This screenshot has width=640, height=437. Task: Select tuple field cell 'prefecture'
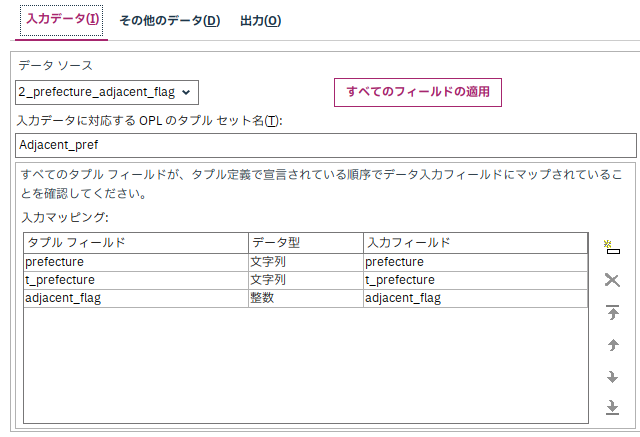pyautogui.click(x=136, y=262)
